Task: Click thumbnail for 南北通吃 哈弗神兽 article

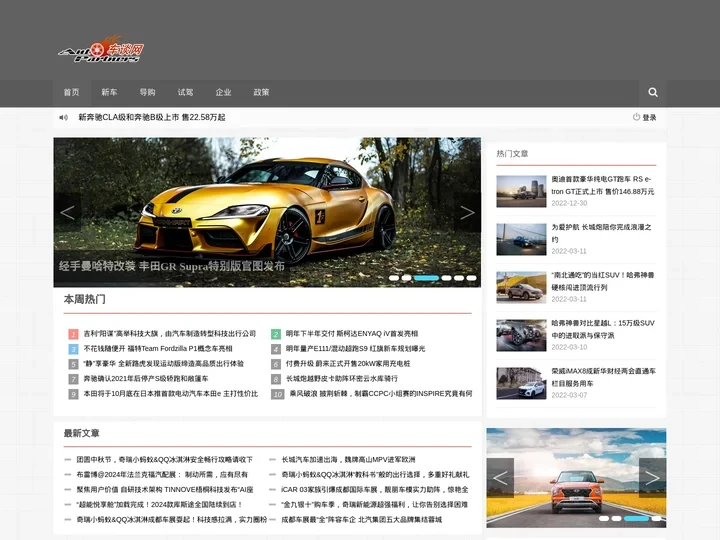Action: (521, 287)
